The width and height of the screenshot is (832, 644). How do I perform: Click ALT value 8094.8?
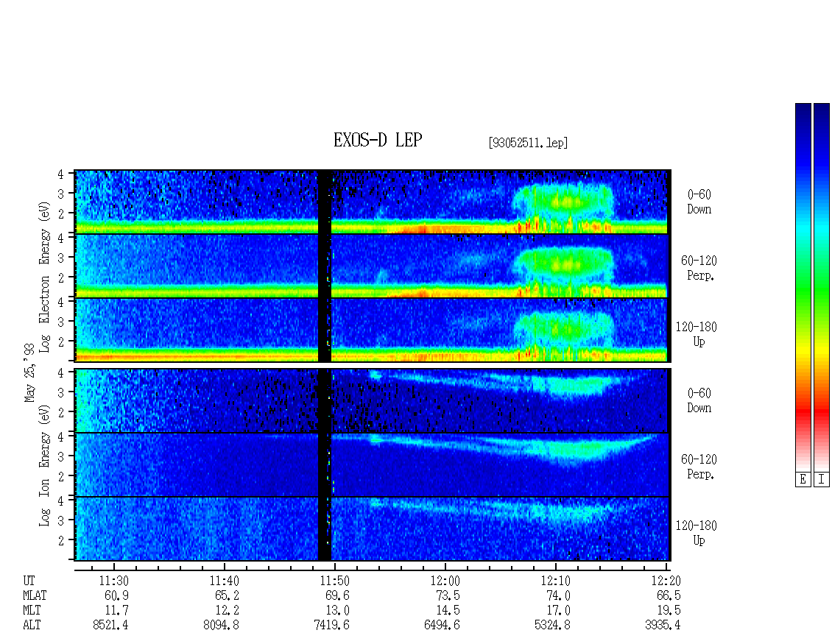(x=222, y=626)
